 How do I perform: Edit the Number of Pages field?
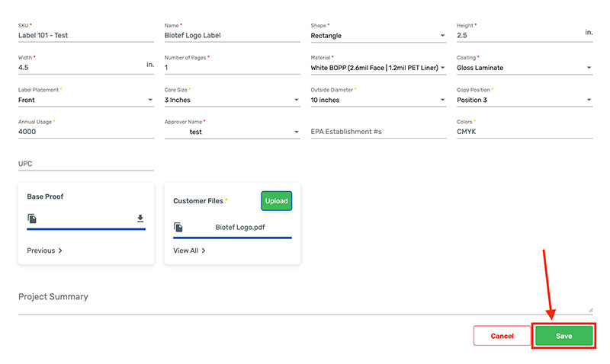click(233, 68)
